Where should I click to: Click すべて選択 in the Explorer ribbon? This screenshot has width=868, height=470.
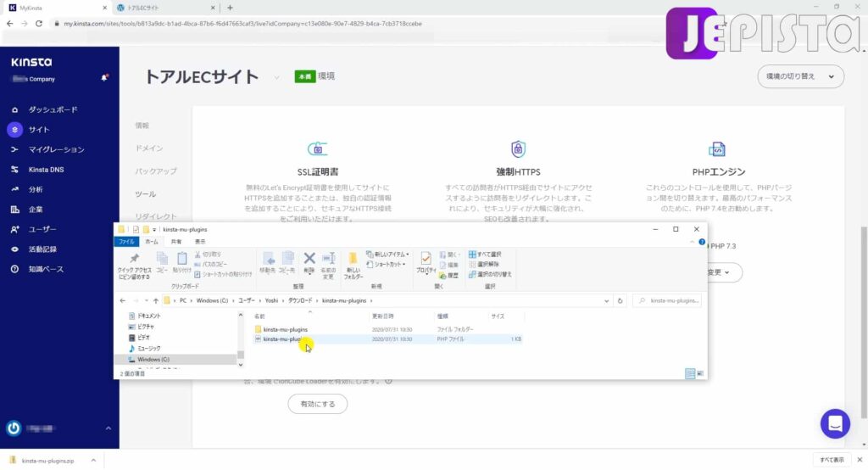point(485,255)
